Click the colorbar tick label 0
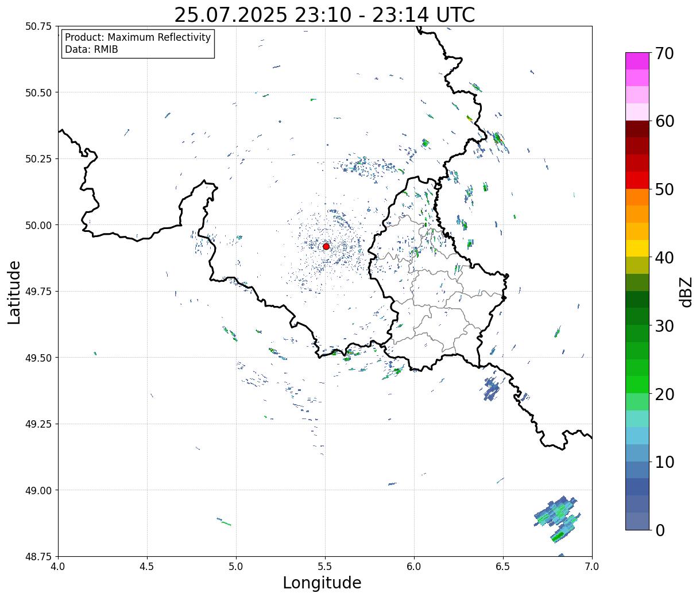The height and width of the screenshot is (597, 700). 660,530
